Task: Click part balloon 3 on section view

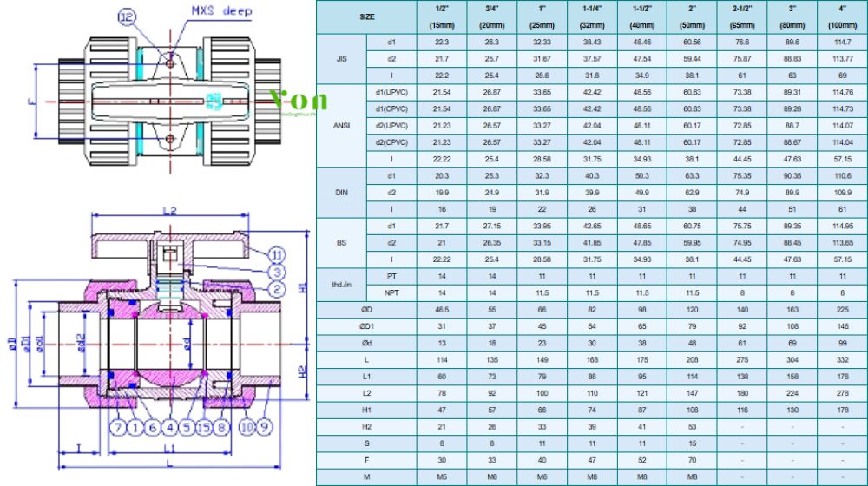Action: point(277,272)
